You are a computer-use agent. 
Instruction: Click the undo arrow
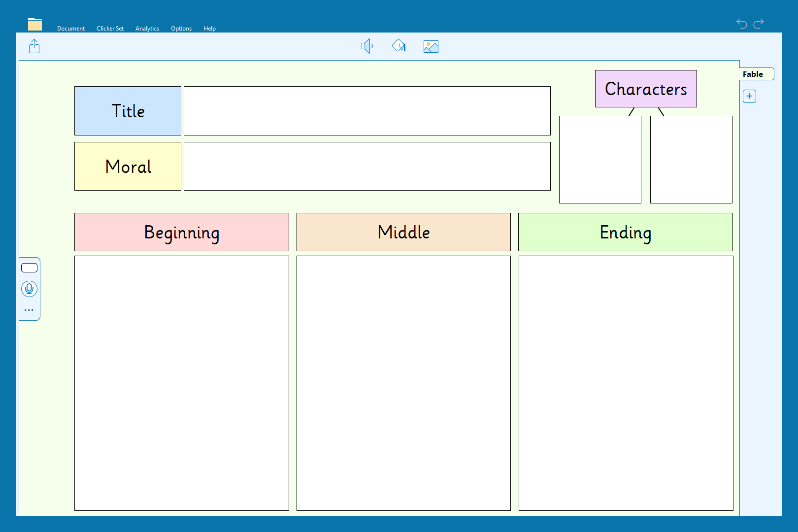741,23
